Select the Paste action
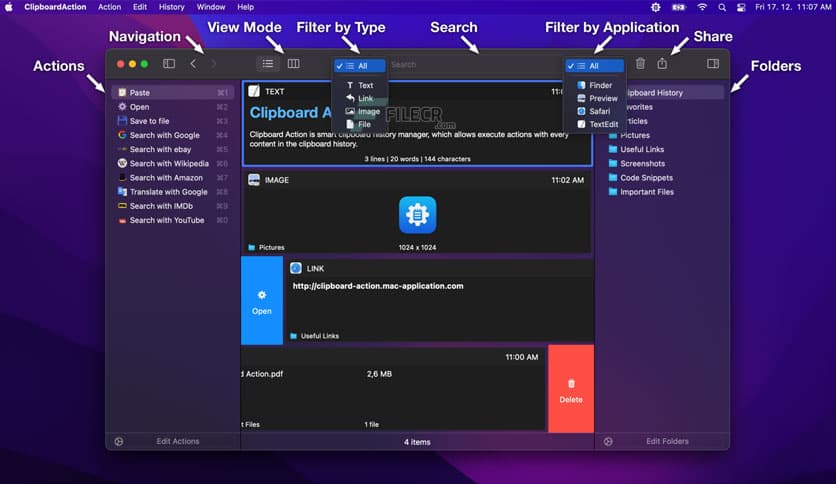The image size is (836, 484). click(173, 93)
